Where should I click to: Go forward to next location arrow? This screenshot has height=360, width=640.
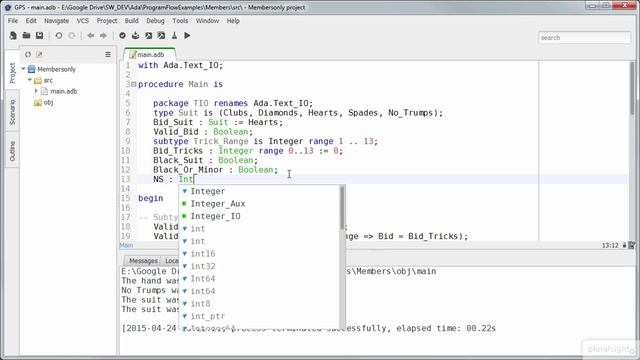click(x=104, y=36)
